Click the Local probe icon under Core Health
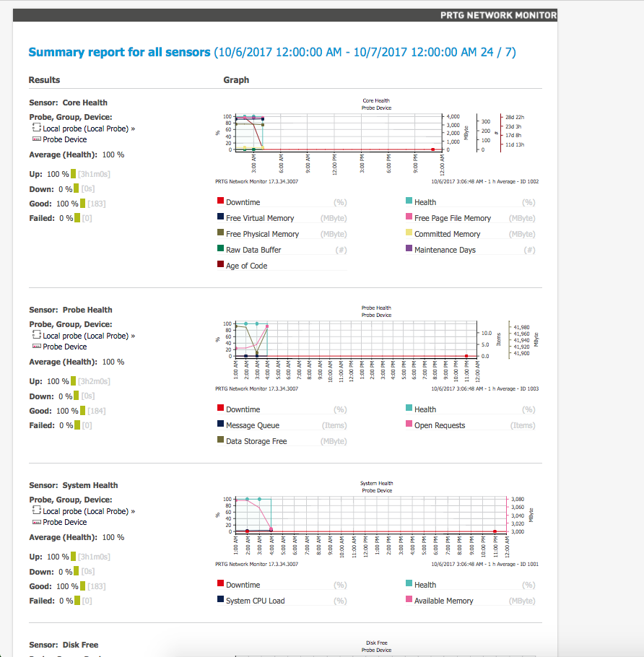The image size is (644, 657). click(37, 127)
